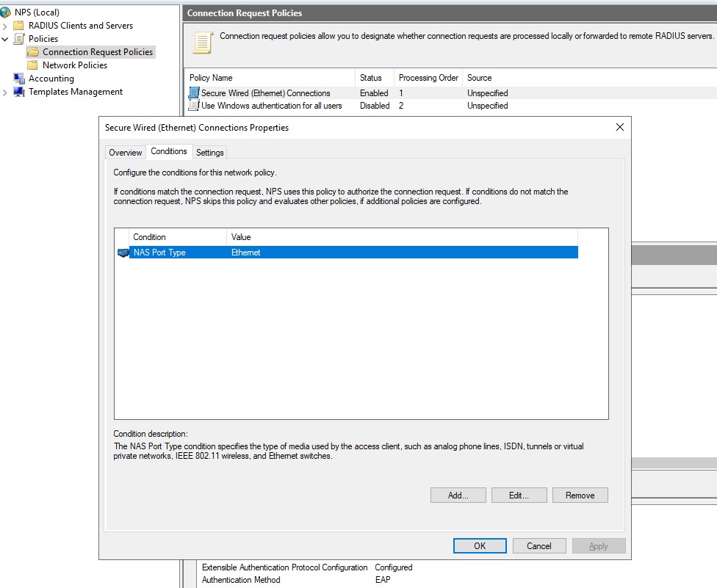This screenshot has height=588, width=717.
Task: Click the Policies node icon
Action: [19, 39]
